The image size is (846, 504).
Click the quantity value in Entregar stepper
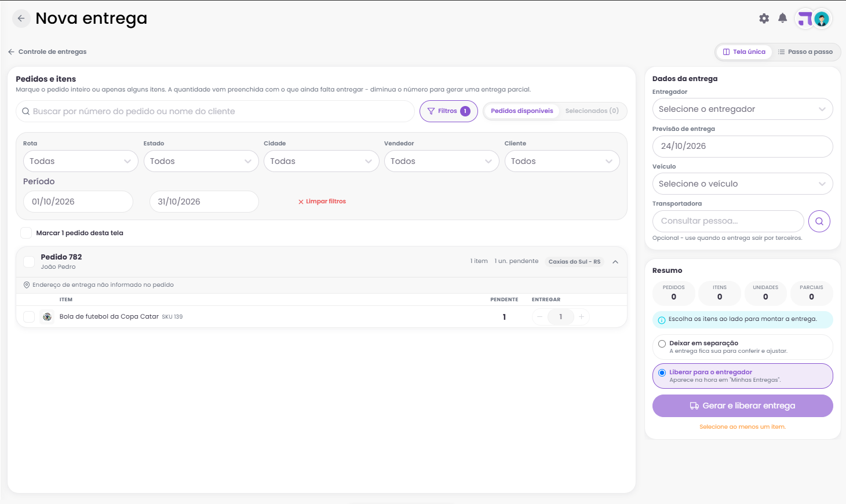pyautogui.click(x=561, y=317)
